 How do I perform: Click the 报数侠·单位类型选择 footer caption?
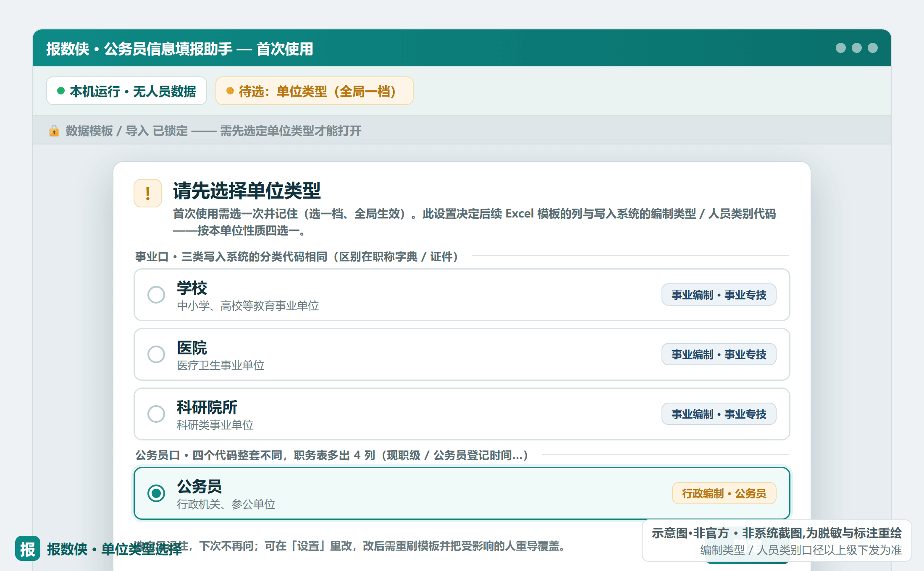(x=115, y=549)
